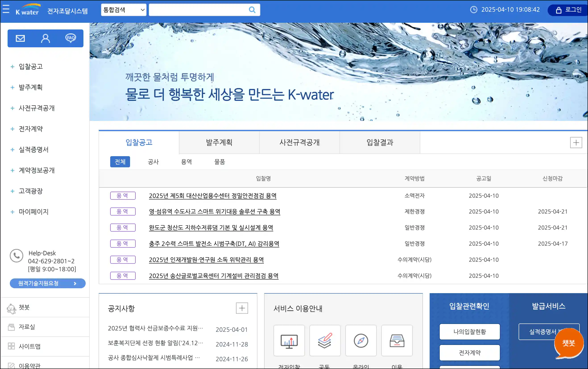The image size is (588, 369).
Task: Open the hamburger menu icon
Action: pos(6,9)
